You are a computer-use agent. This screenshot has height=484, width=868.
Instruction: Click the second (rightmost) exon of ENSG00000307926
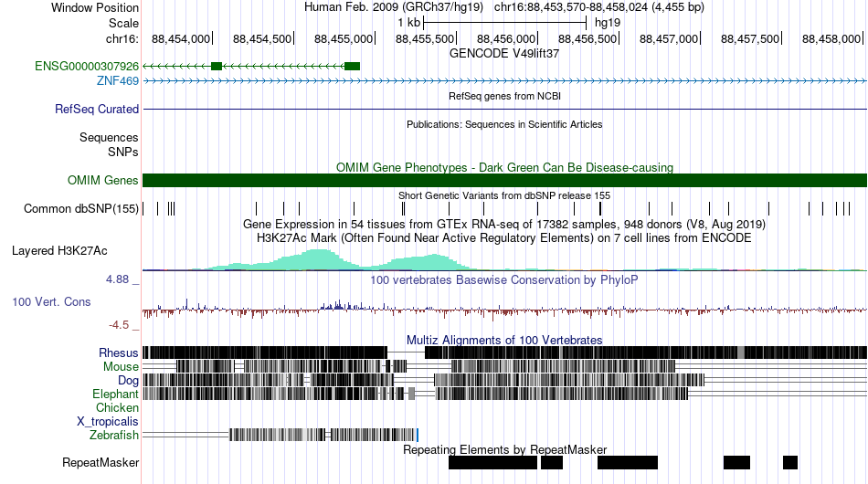tap(352, 67)
